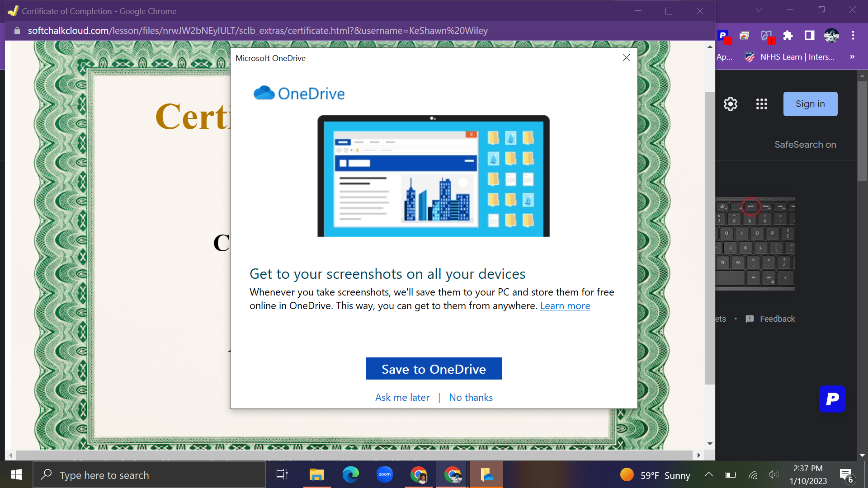
Task: Switch to the second Chrome taskbar icon
Action: click(x=453, y=475)
